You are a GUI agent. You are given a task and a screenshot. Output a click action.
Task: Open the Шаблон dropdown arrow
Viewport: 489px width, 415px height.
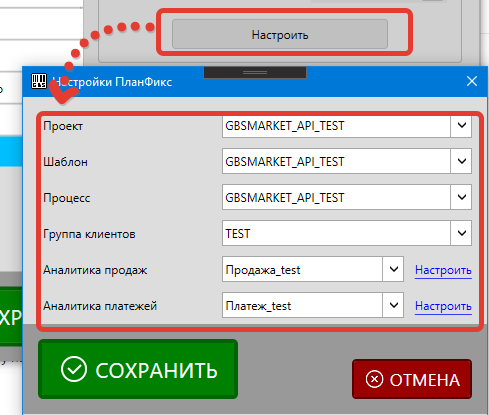click(462, 161)
